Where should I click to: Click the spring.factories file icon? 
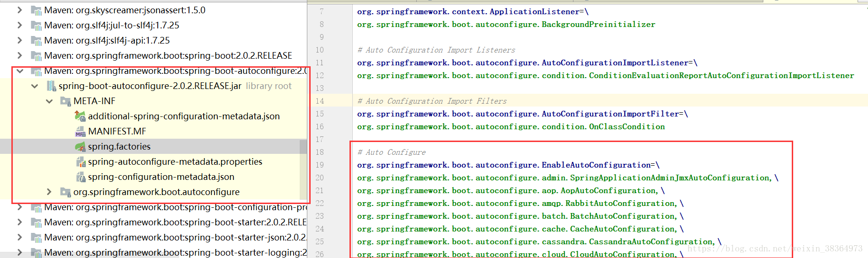tap(80, 146)
